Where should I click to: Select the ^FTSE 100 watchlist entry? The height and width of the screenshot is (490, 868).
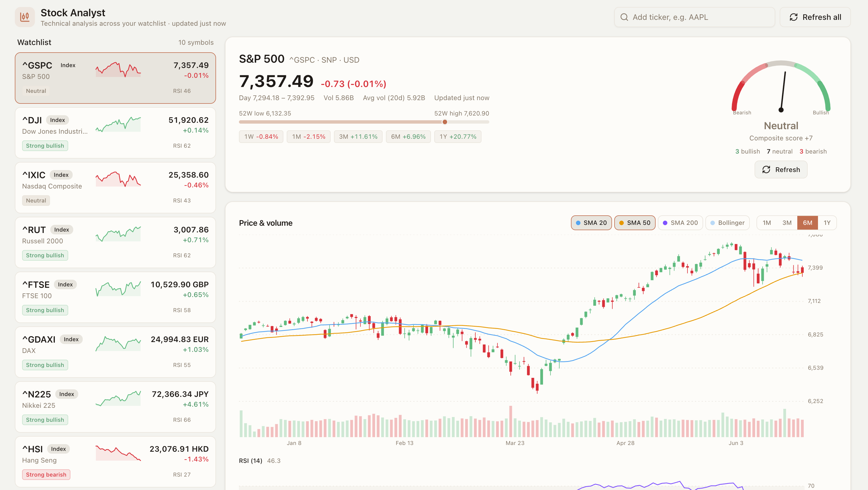[115, 297]
